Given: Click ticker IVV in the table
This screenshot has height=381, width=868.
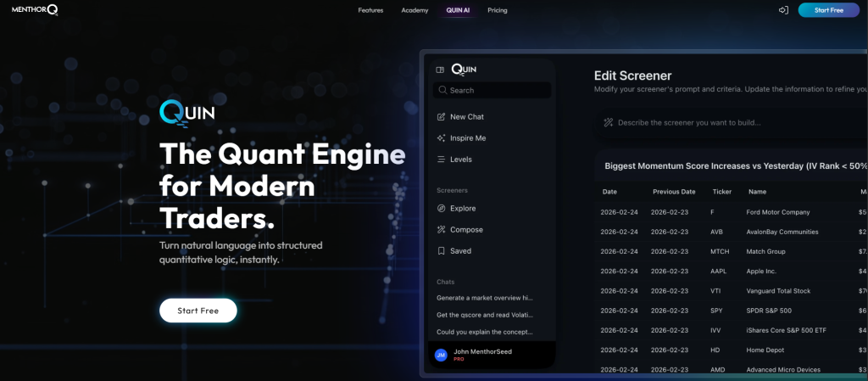Looking at the screenshot, I should tap(715, 330).
